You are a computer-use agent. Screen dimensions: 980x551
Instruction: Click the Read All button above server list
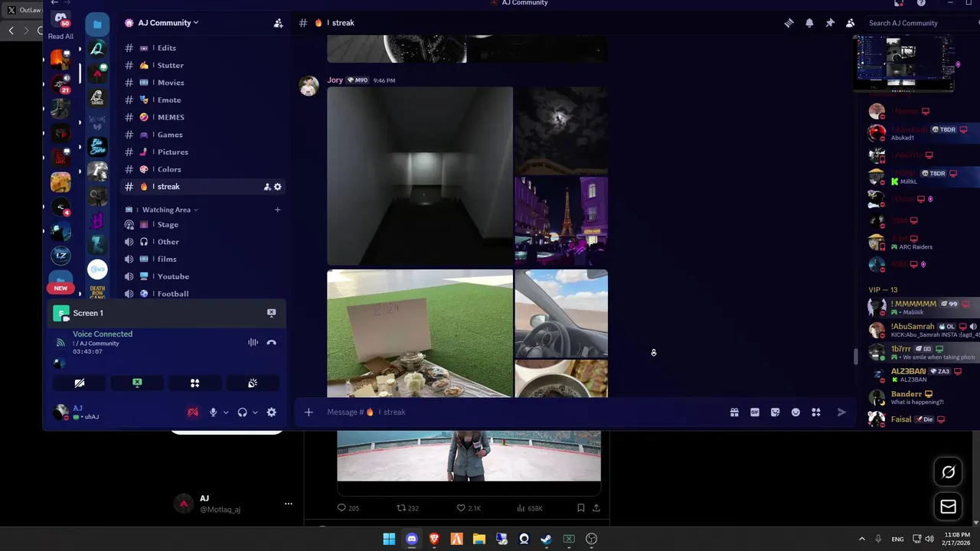coord(60,36)
